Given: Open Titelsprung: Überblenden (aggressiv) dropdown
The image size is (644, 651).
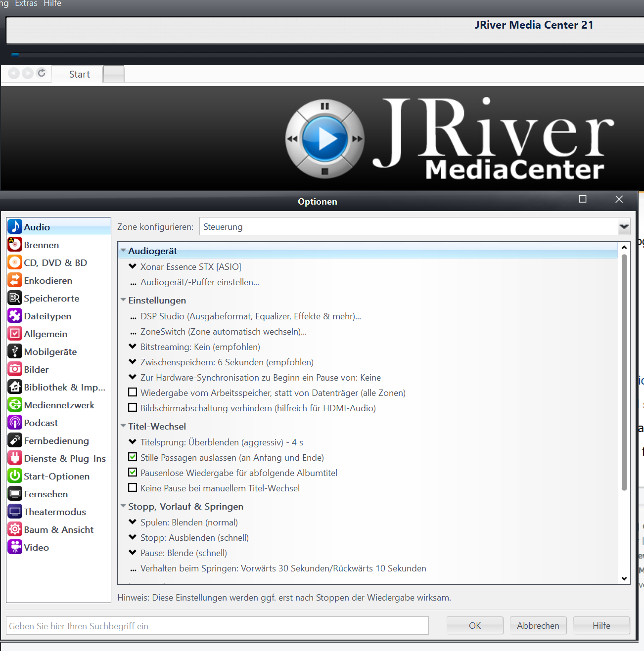Looking at the screenshot, I should [133, 442].
